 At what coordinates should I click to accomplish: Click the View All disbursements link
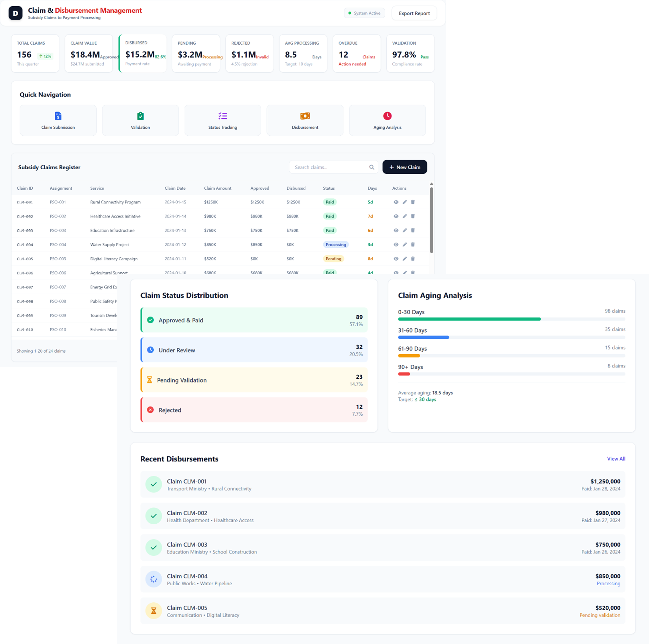(x=616, y=459)
